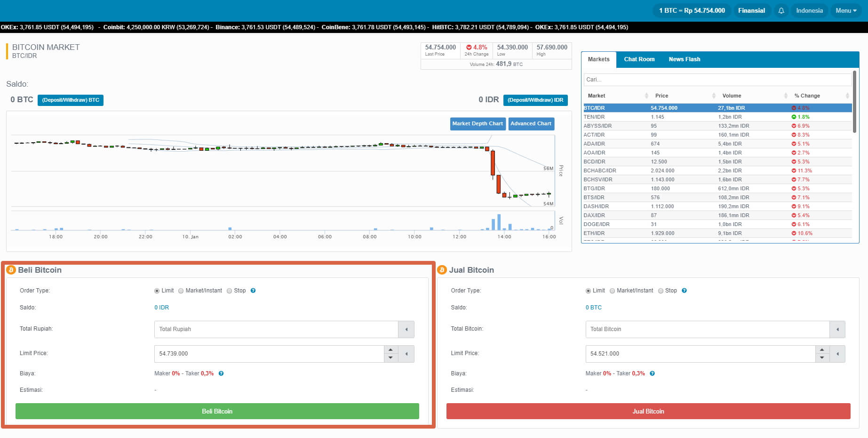
Task: Decrease the buy Limit Price with down arrow
Action: point(390,358)
